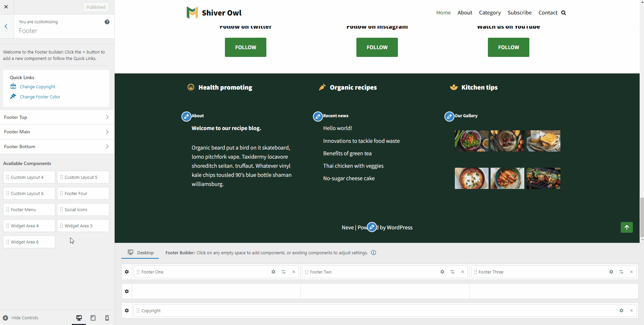The image size is (644, 325).
Task: Click the alignment sliders icon on Footer Two
Action: click(x=452, y=272)
